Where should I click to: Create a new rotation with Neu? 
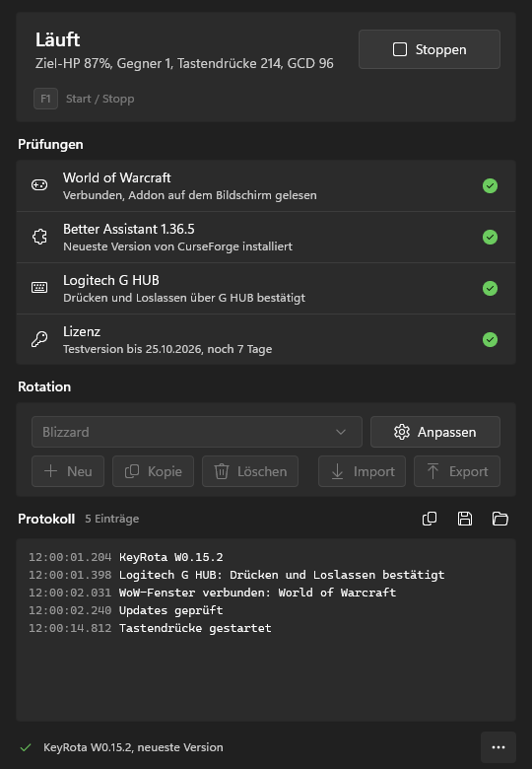click(68, 471)
